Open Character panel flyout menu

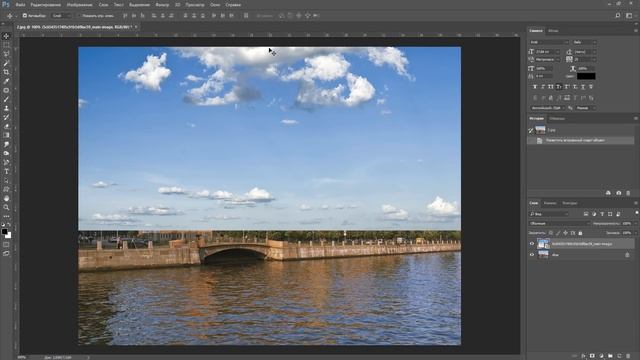point(636,31)
